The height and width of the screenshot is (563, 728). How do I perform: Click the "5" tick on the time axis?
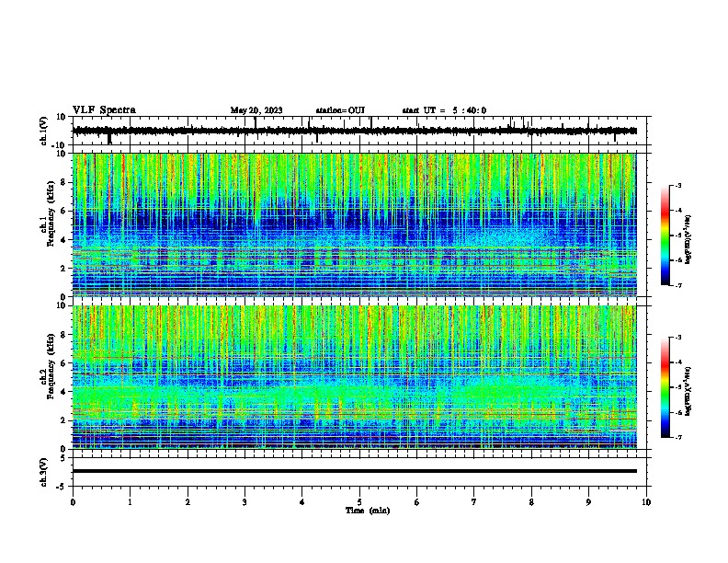[x=359, y=502]
